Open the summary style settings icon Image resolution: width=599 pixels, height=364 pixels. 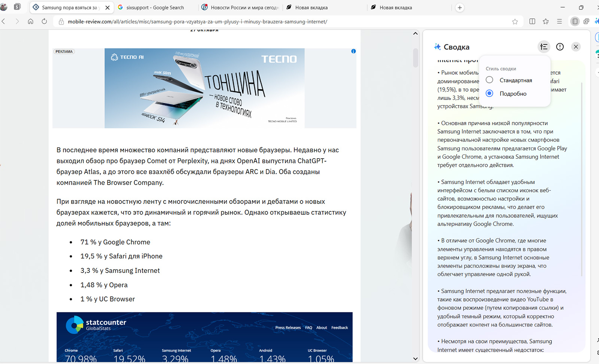pyautogui.click(x=544, y=47)
